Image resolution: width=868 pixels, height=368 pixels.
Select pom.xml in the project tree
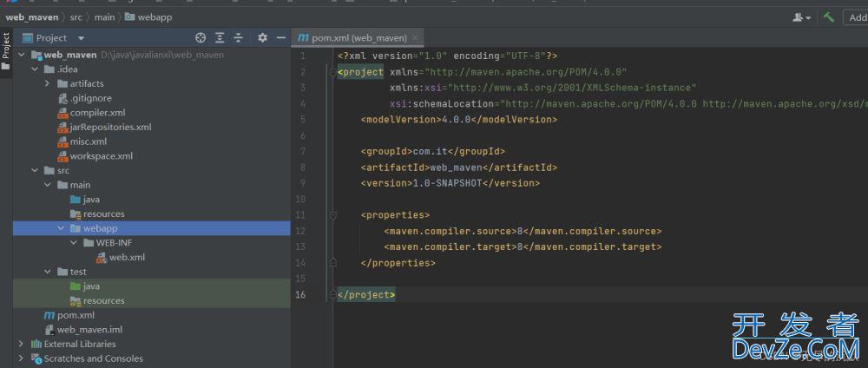69,315
